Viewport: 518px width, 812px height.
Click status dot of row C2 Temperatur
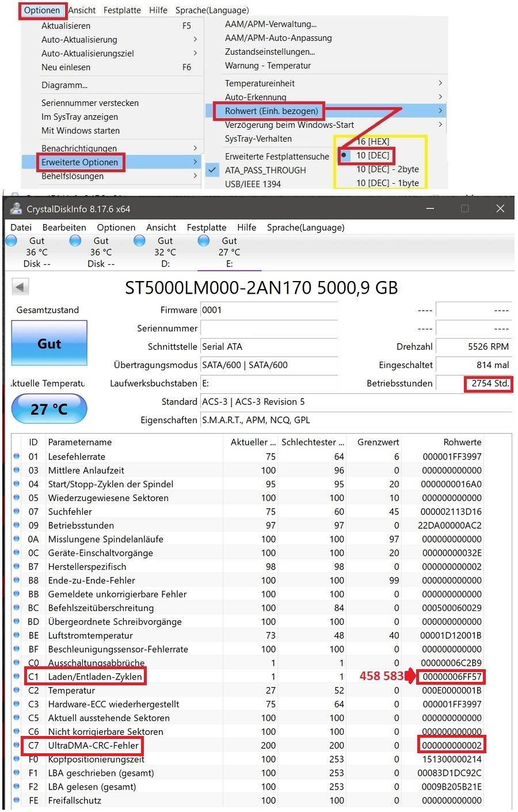[17, 690]
